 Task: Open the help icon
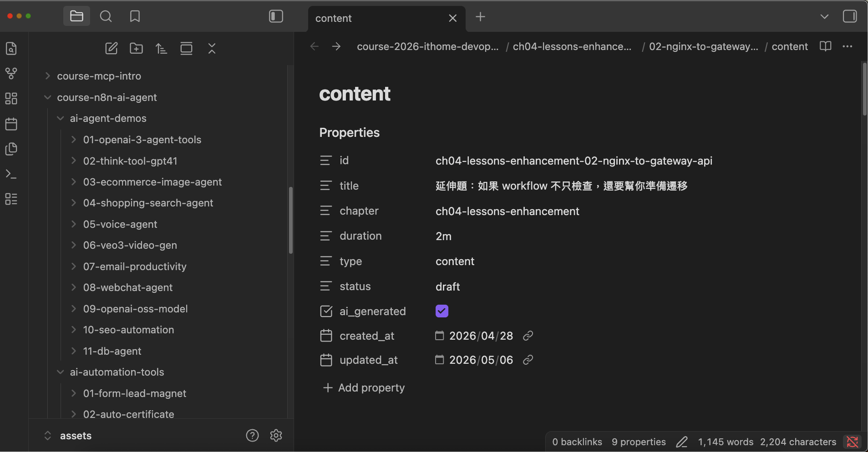pos(252,436)
